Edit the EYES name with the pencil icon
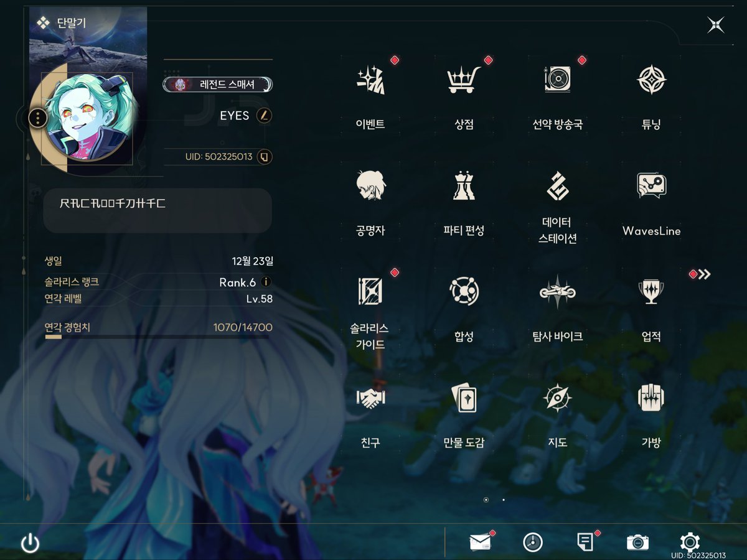Viewport: 747px width, 560px height. (x=264, y=116)
